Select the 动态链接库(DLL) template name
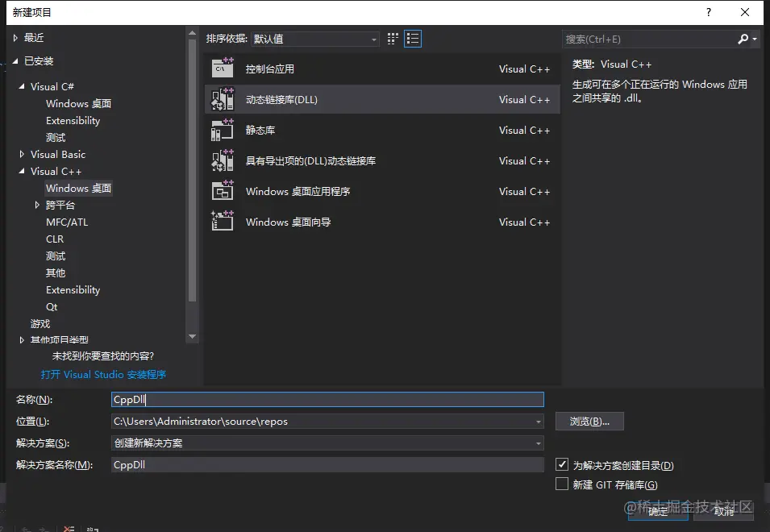Viewport: 770px width, 532px height. [x=281, y=100]
